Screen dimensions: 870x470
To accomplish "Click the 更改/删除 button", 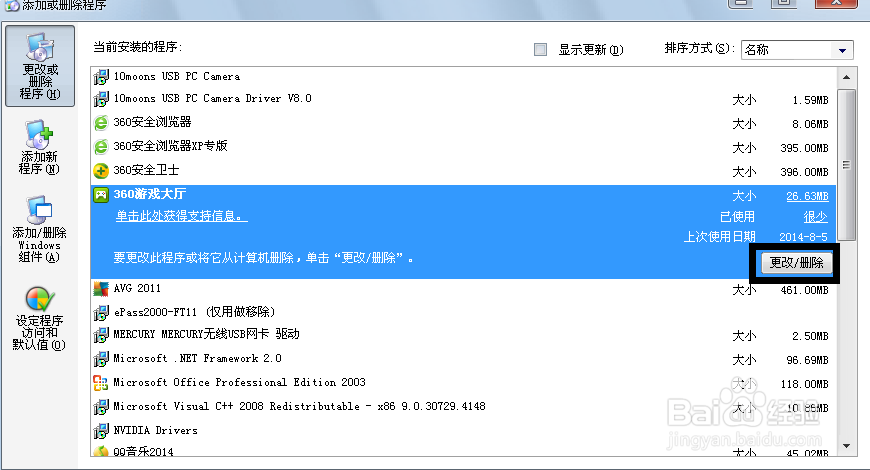I will [x=796, y=262].
